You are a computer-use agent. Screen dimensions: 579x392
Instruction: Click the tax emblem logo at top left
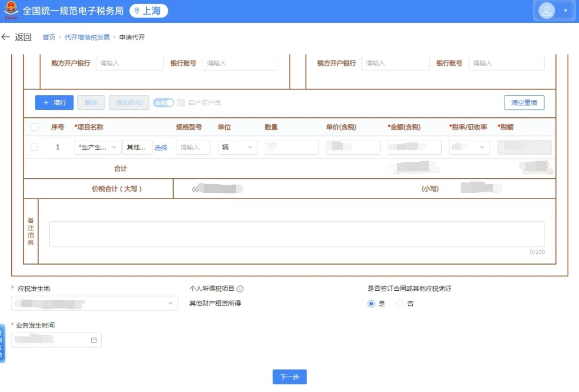tap(11, 10)
